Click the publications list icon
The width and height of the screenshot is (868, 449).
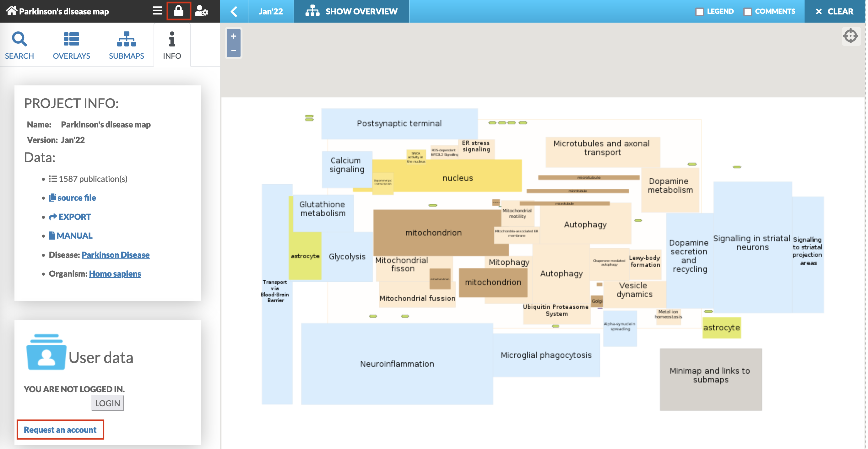(x=53, y=179)
